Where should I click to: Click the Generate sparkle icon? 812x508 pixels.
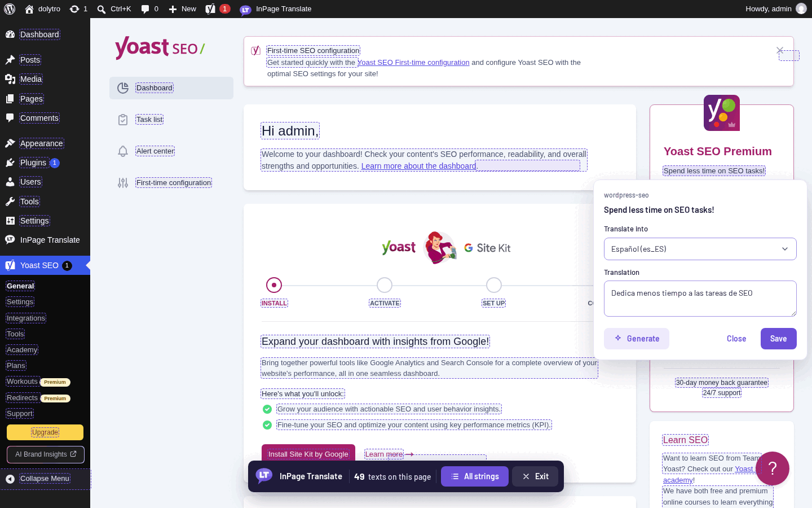(x=618, y=338)
